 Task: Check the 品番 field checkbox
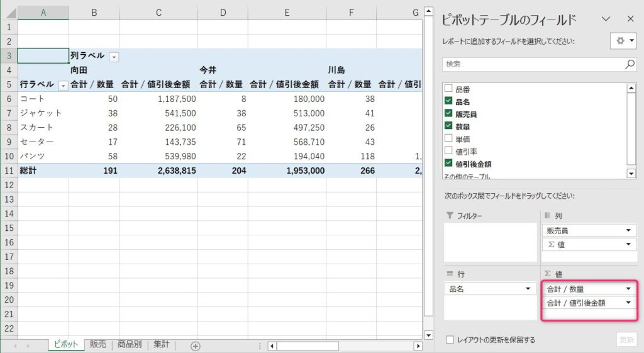tap(448, 89)
